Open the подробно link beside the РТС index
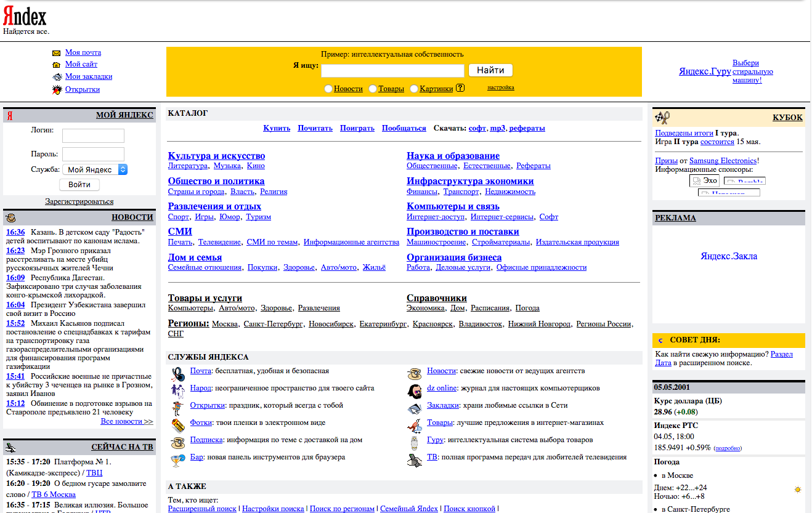The height and width of the screenshot is (513, 812). pos(727,448)
